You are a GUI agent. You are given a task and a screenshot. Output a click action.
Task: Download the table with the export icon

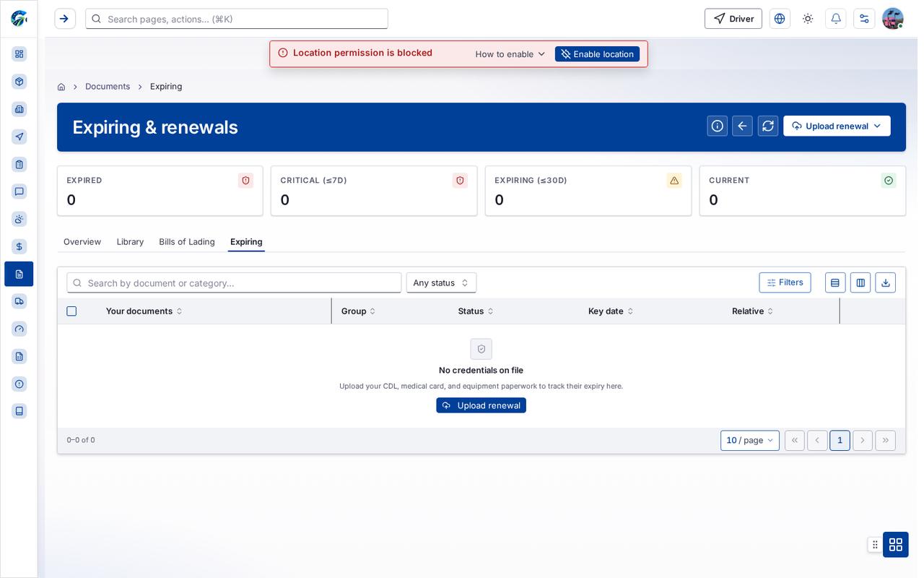pyautogui.click(x=886, y=282)
